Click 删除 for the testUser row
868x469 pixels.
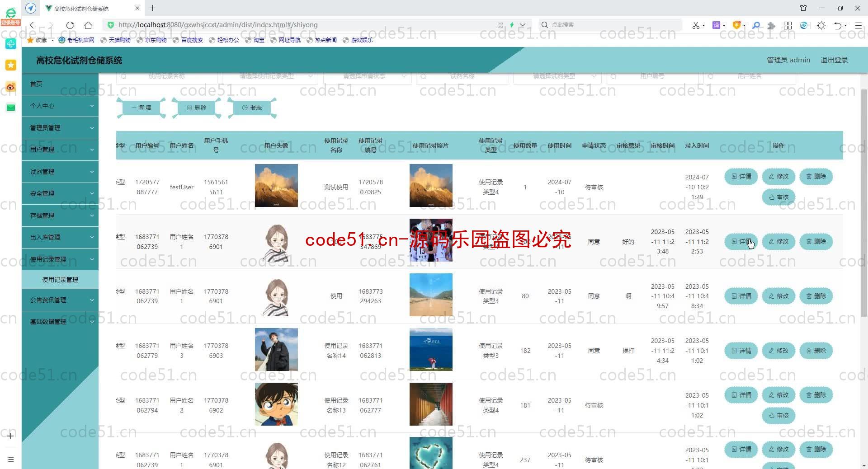pyautogui.click(x=816, y=177)
